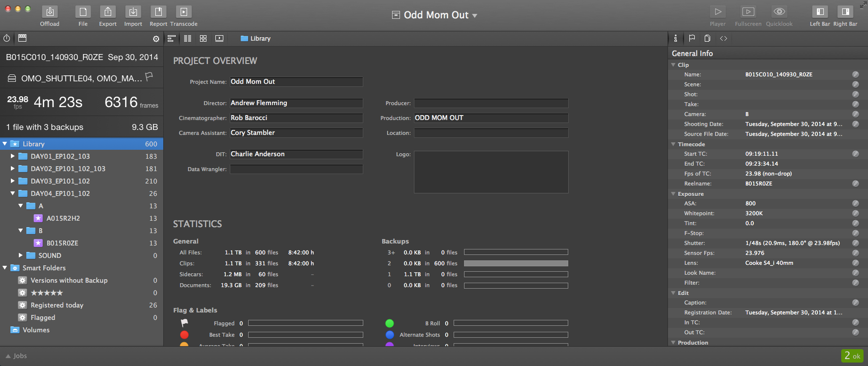Image resolution: width=868 pixels, height=366 pixels.
Task: Click the clapperboard icon in left panel header
Action: [22, 38]
